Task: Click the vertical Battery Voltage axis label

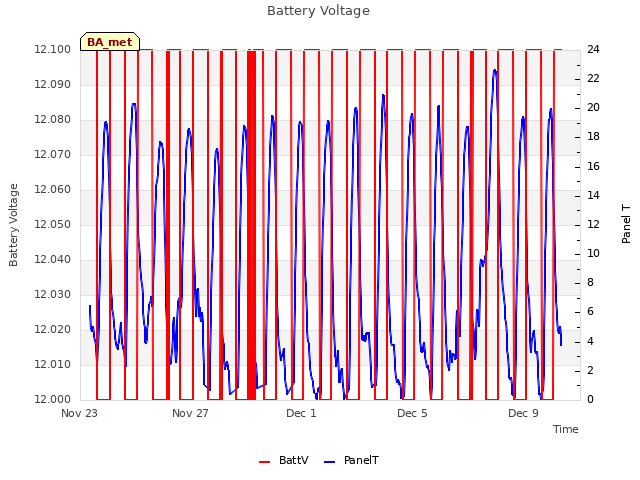Action: click(13, 225)
